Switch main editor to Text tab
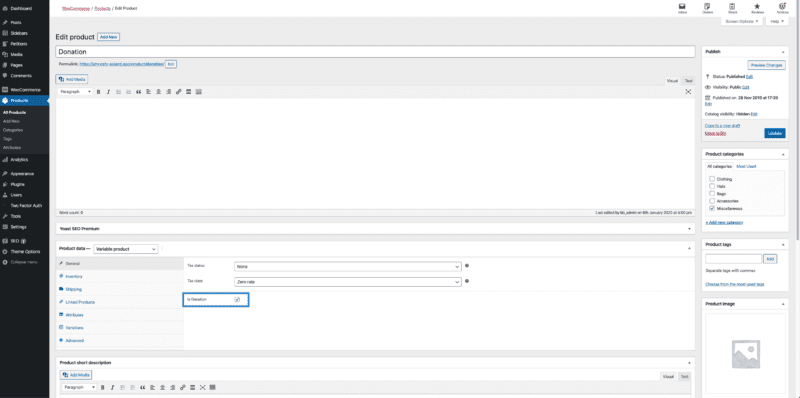800x398 pixels. pos(688,81)
